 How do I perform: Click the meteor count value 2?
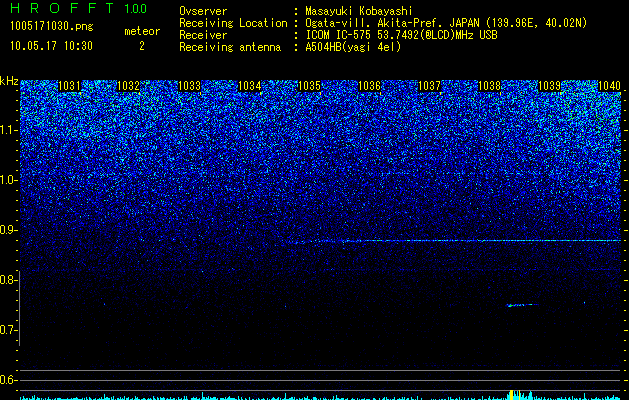[x=142, y=46]
